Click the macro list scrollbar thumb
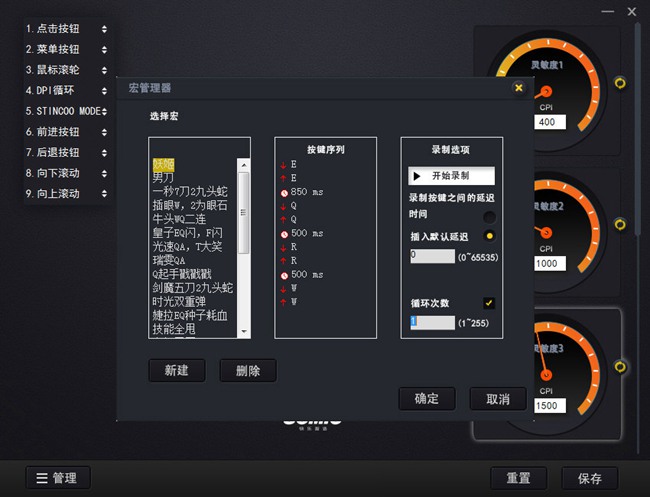This screenshot has width=650, height=497. point(244,213)
